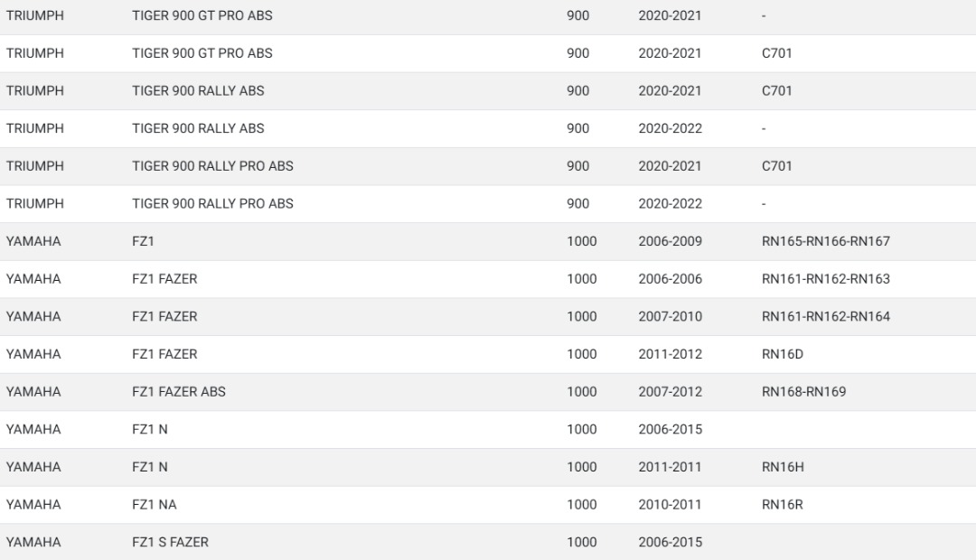Select the FZ1 S FAZER model
Viewport: 976px width, 560px height.
point(170,543)
